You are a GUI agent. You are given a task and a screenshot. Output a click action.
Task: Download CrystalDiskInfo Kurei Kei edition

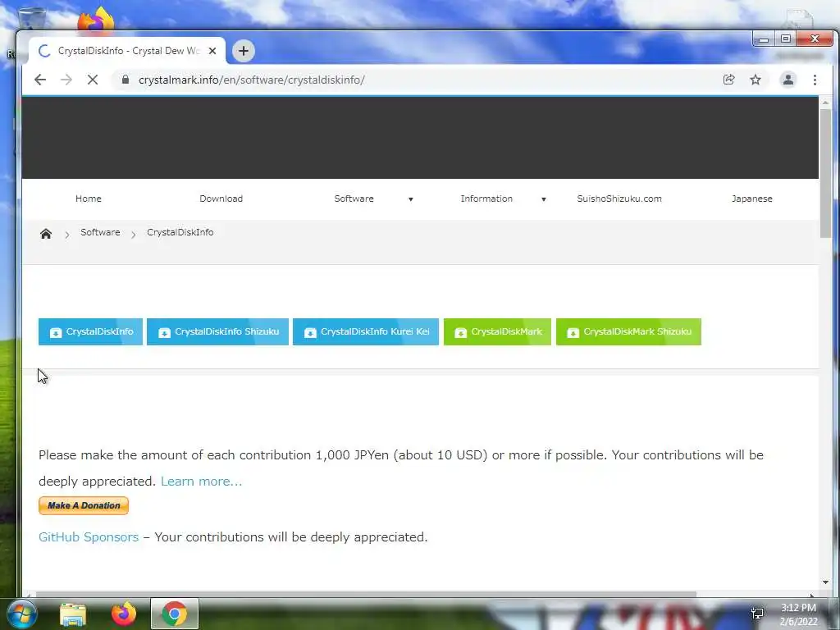(x=366, y=331)
